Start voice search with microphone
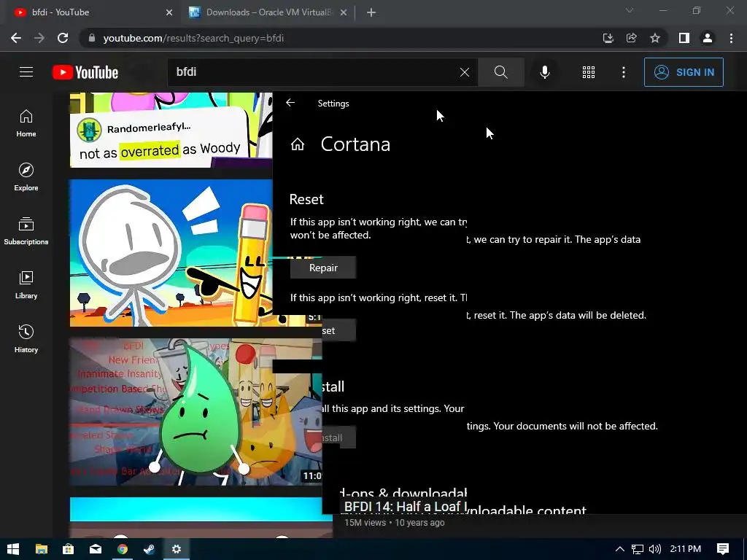Viewport: 747px width, 560px height. click(x=544, y=72)
